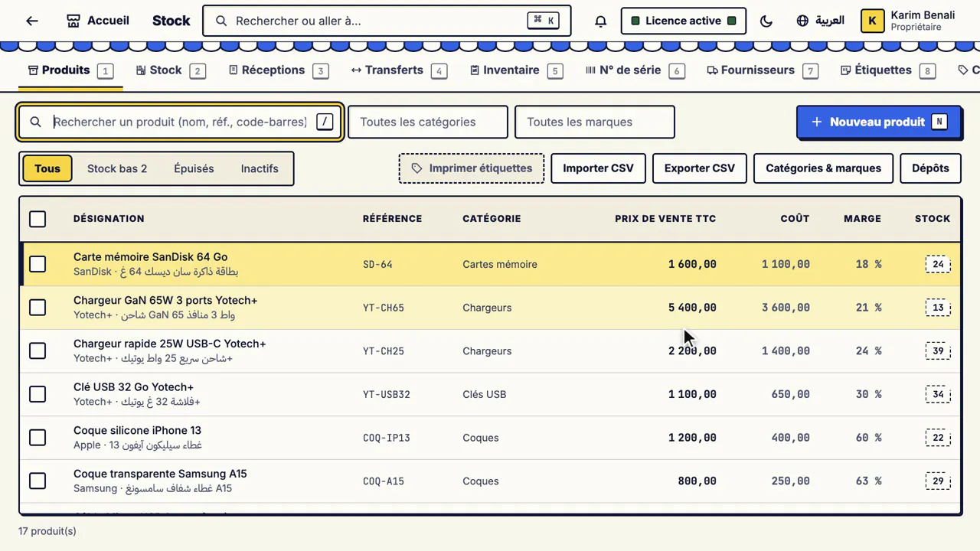Check the Chargeur rapide 25W row checkbox
Image resolution: width=980 pixels, height=551 pixels.
38,351
